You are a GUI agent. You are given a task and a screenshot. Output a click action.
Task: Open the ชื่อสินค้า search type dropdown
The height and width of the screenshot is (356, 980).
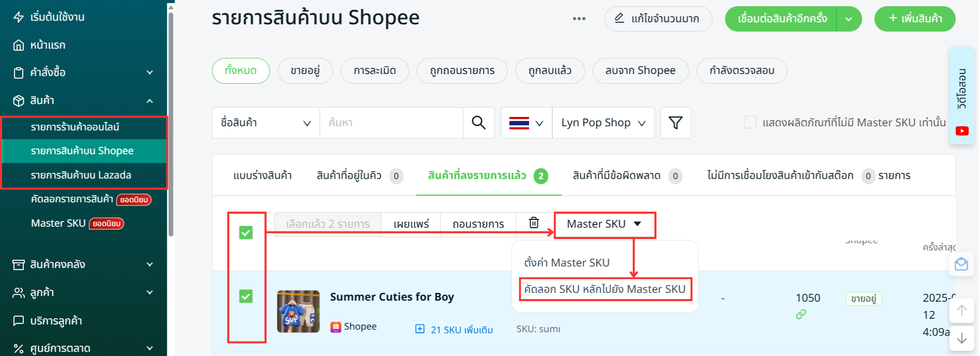click(266, 123)
